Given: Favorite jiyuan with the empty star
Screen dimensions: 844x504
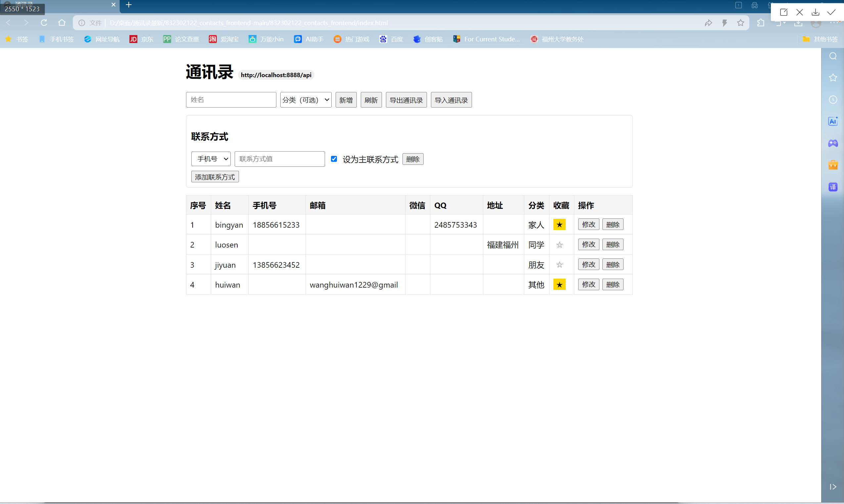Looking at the screenshot, I should (559, 264).
